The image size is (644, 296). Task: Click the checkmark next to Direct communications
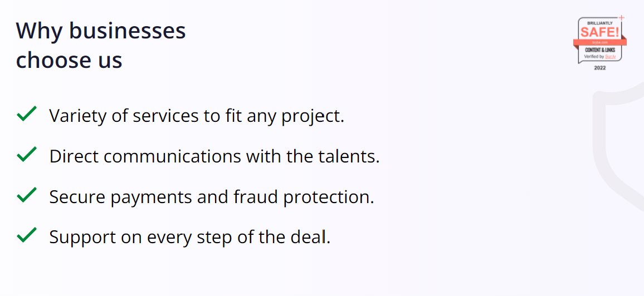27,154
